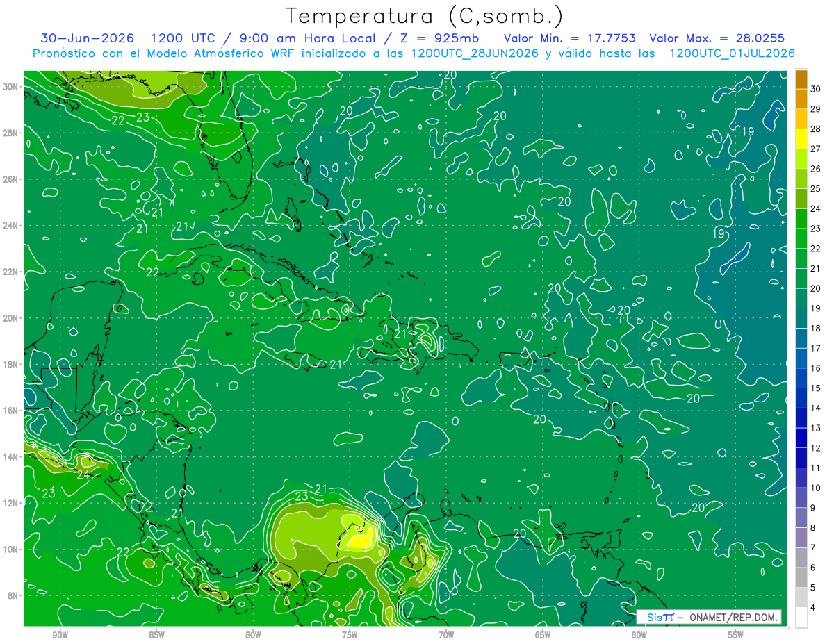Pick the yellow swatch between 27 and 28
834x644 pixels.
(x=801, y=139)
